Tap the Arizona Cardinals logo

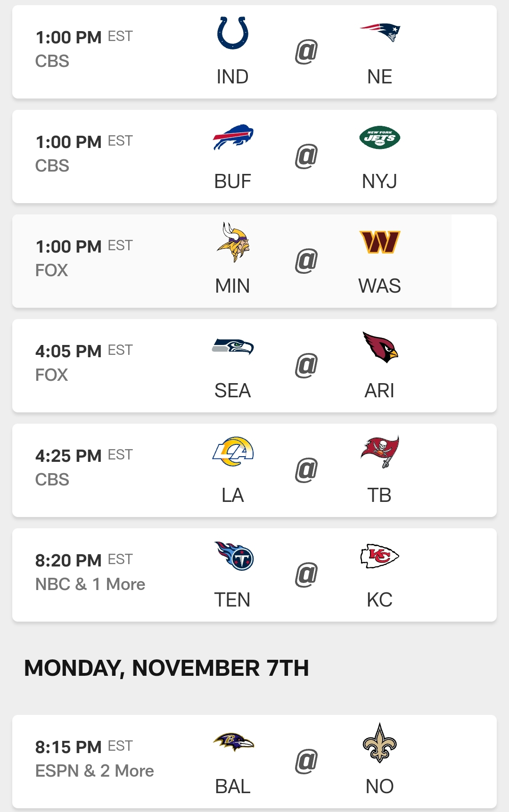tap(380, 347)
